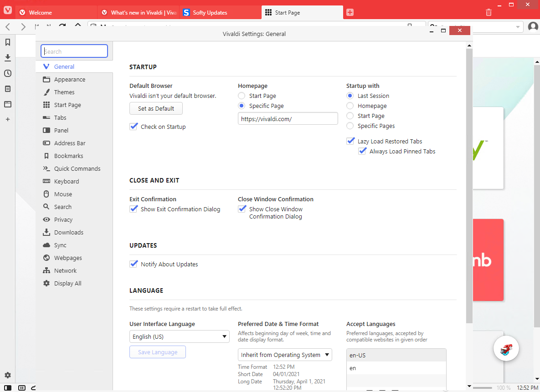Go back with the back arrow
Screen dimensions: 540x392
8,26
